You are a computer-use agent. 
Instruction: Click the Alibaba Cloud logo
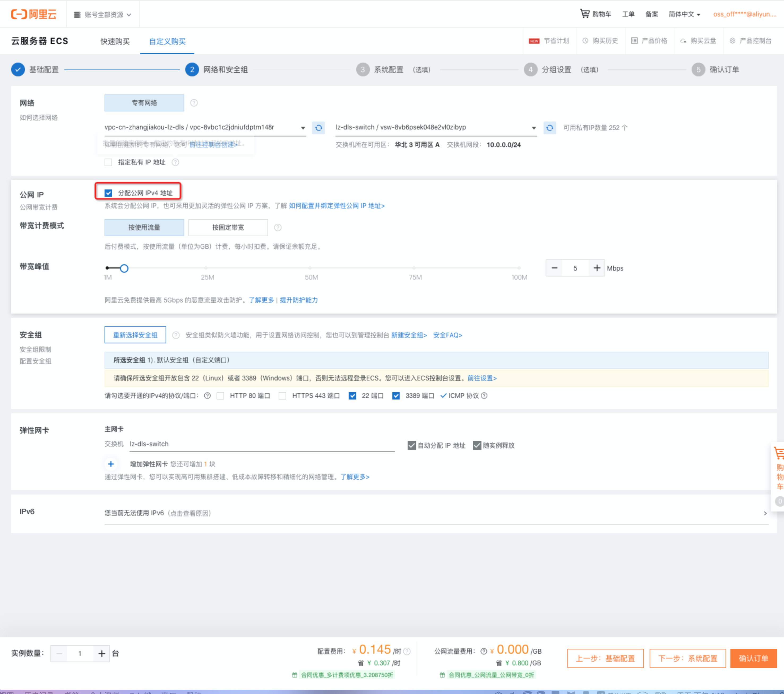(34, 14)
